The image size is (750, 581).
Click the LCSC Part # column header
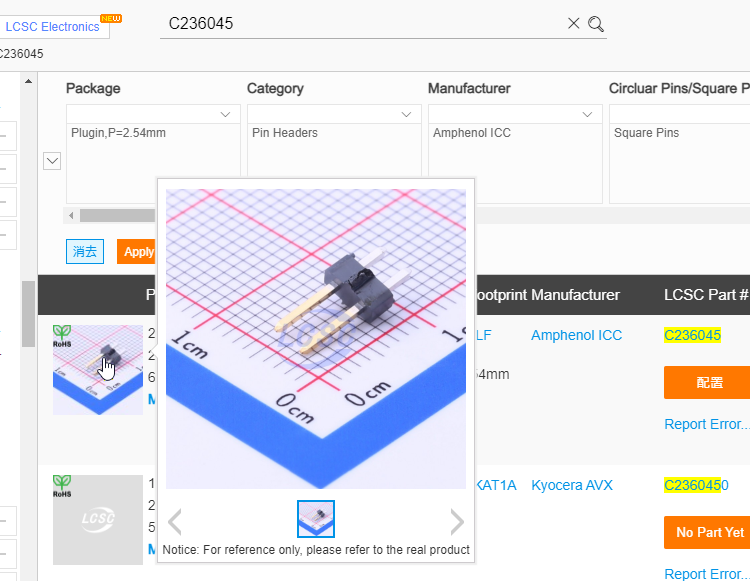pos(706,295)
